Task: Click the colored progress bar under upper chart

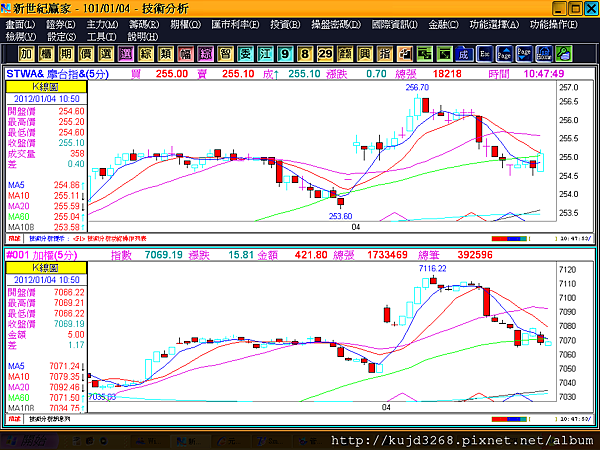Action: (x=510, y=239)
